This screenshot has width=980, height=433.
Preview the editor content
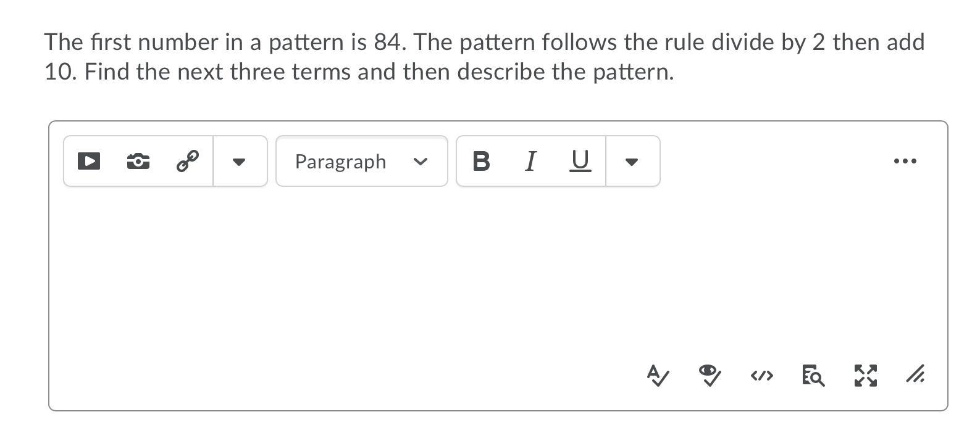[813, 375]
